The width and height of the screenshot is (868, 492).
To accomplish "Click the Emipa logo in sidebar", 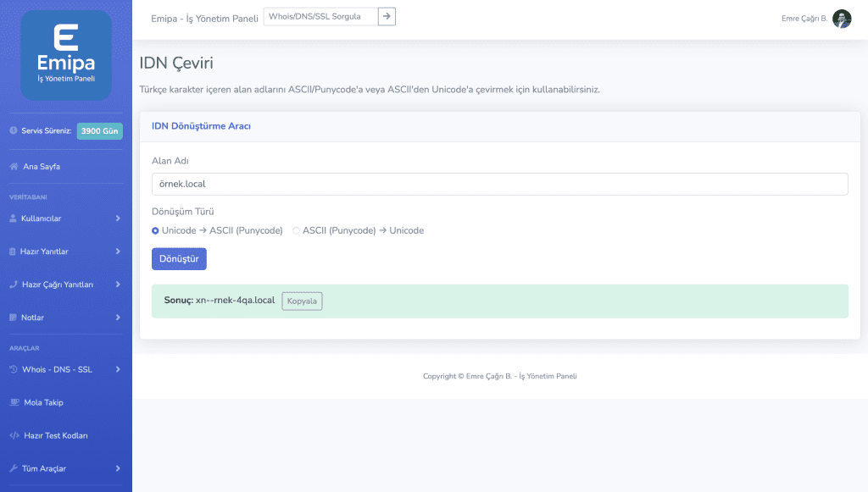I will (x=66, y=56).
